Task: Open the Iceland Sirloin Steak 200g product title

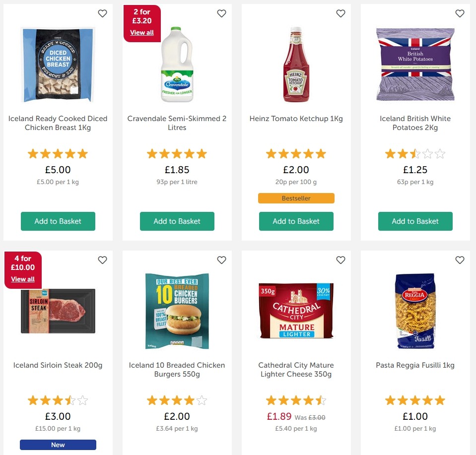Action: [x=58, y=365]
